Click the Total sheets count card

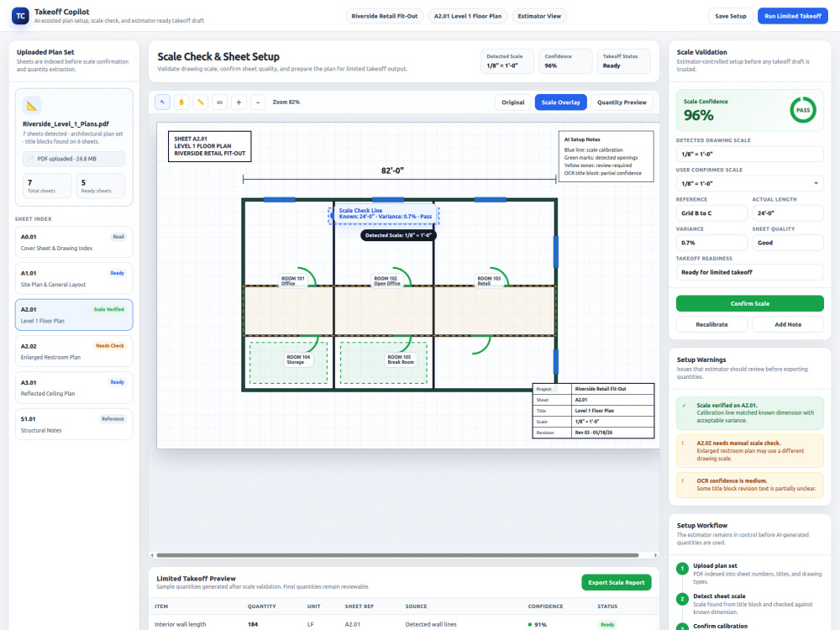(47, 186)
